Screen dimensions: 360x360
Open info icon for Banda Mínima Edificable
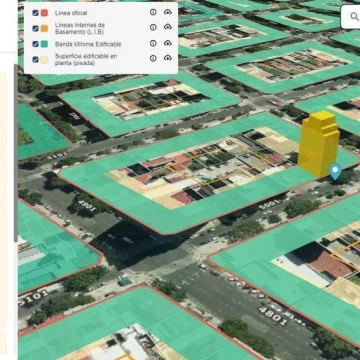[153, 43]
